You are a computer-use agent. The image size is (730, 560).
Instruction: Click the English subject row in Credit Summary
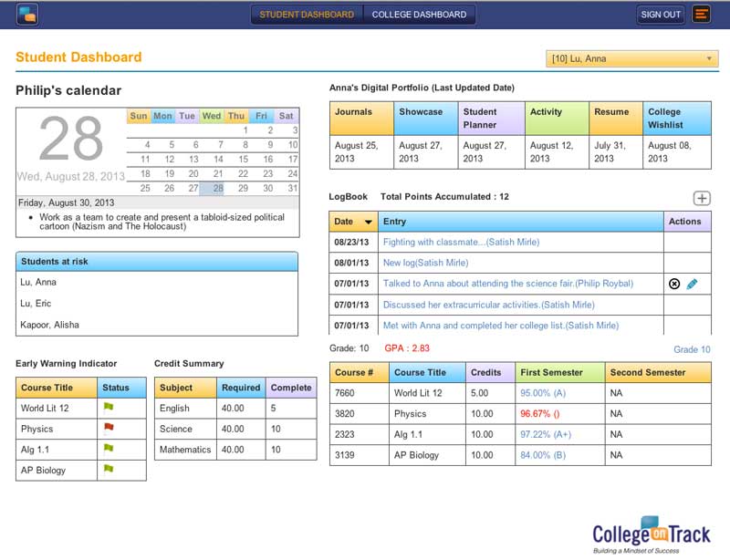pos(235,409)
